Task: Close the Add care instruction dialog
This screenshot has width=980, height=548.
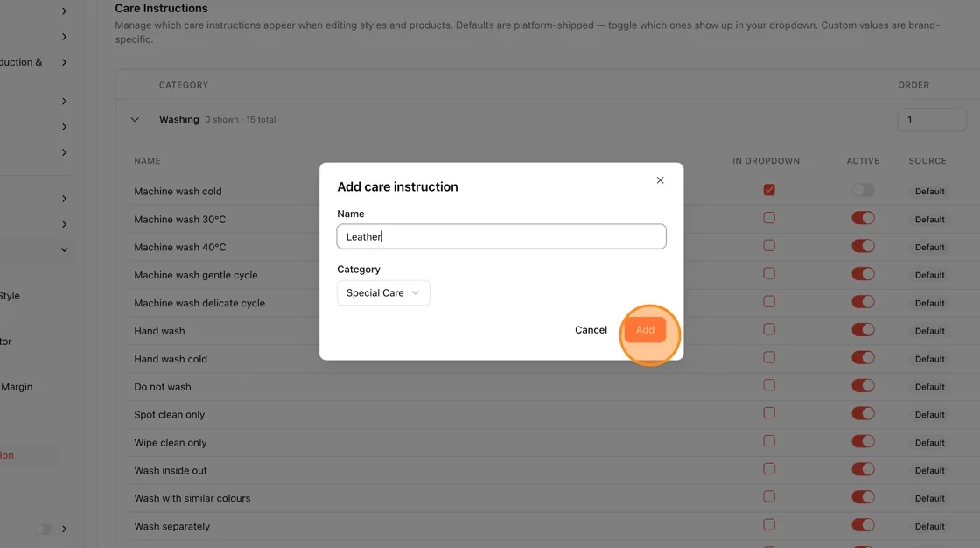Action: (x=660, y=180)
